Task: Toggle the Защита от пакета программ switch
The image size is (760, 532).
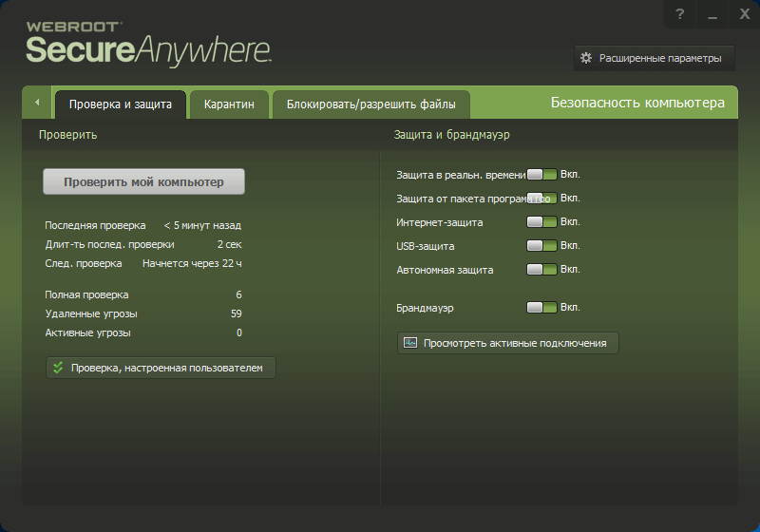Action: (541, 199)
